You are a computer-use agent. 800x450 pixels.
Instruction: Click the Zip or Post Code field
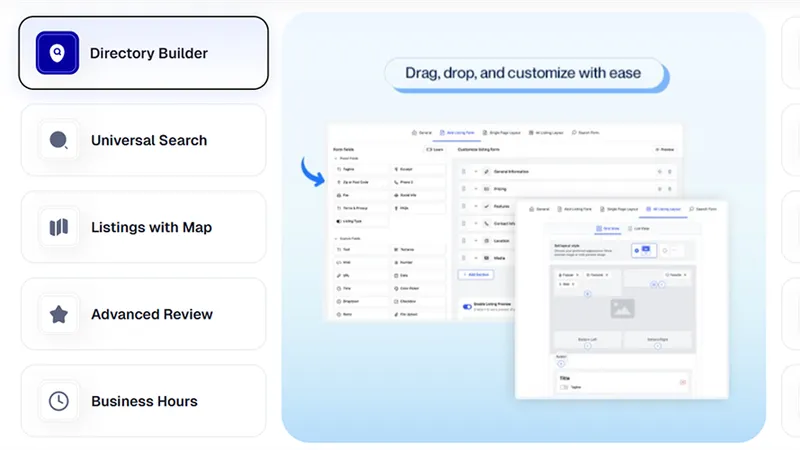click(x=361, y=182)
